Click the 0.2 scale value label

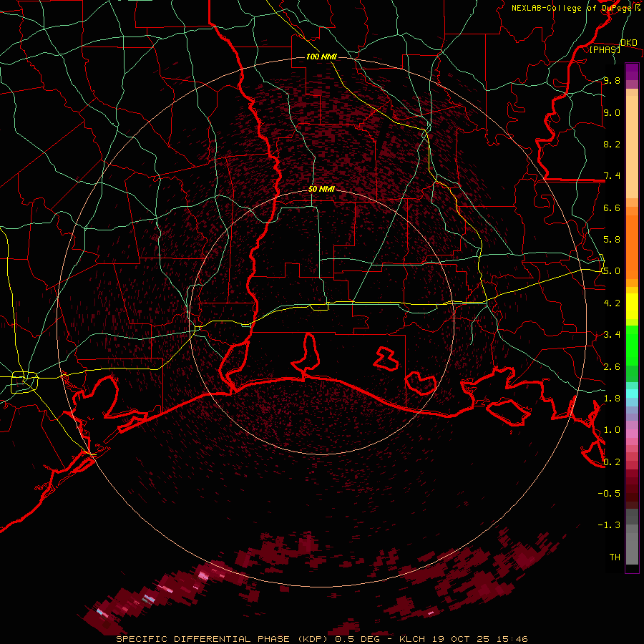611,462
